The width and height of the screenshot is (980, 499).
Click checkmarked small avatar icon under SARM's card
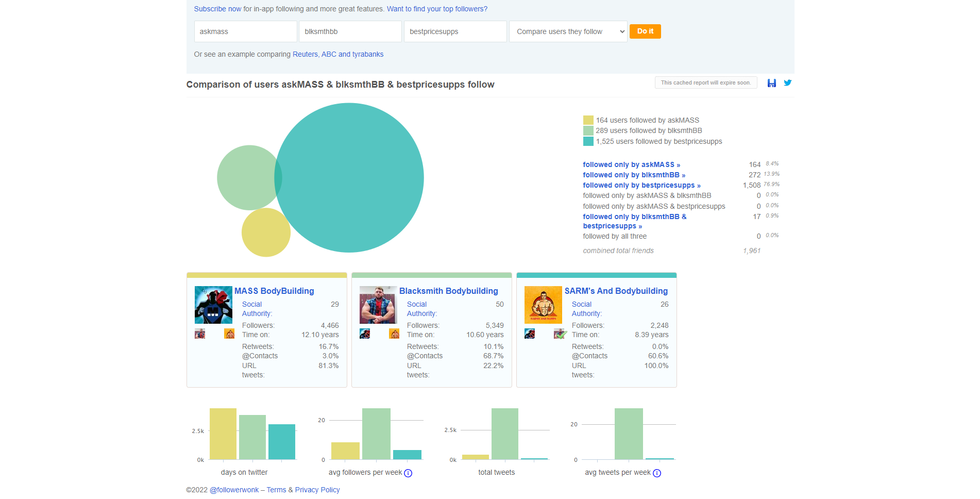pos(560,334)
